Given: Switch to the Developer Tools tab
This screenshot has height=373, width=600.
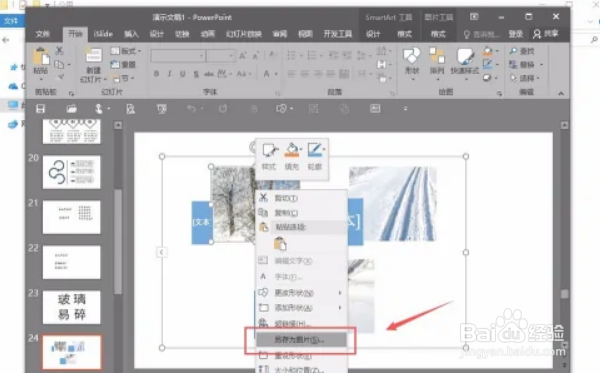Looking at the screenshot, I should (338, 34).
